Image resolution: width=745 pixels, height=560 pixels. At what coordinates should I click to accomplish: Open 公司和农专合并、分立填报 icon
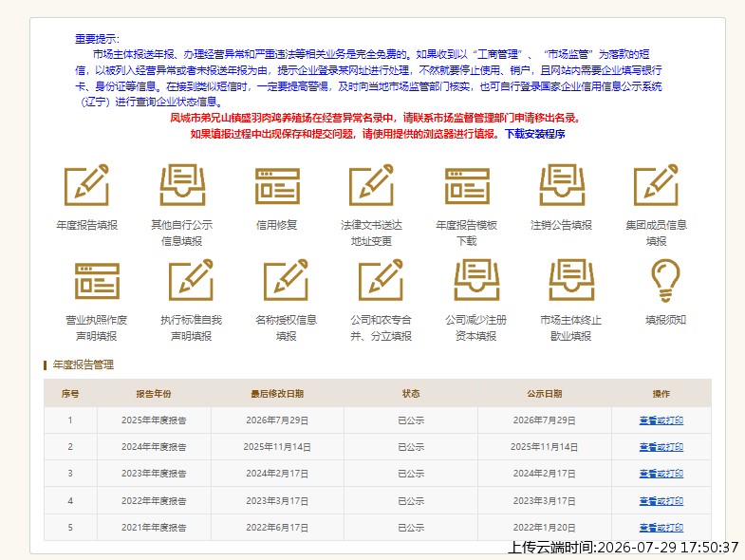(x=382, y=279)
